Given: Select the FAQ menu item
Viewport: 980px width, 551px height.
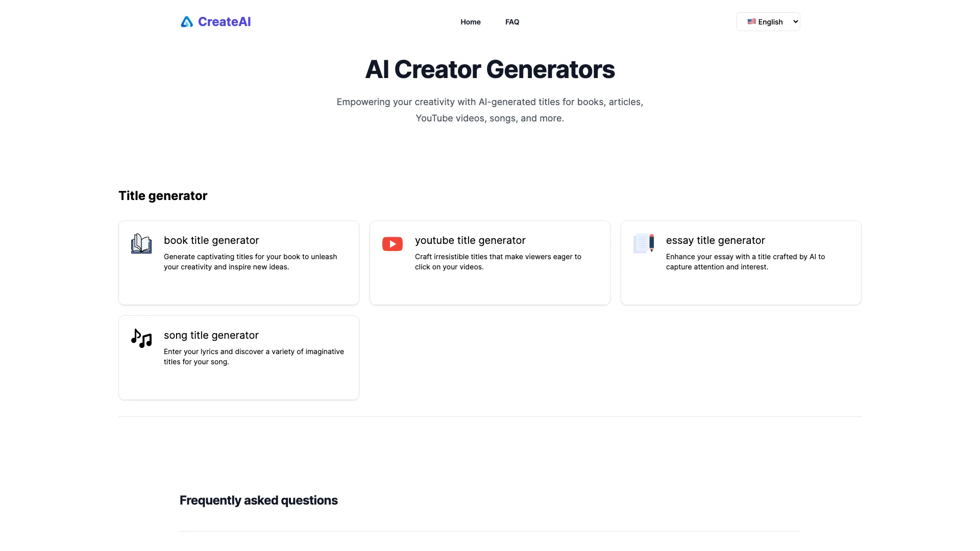Looking at the screenshot, I should tap(512, 21).
